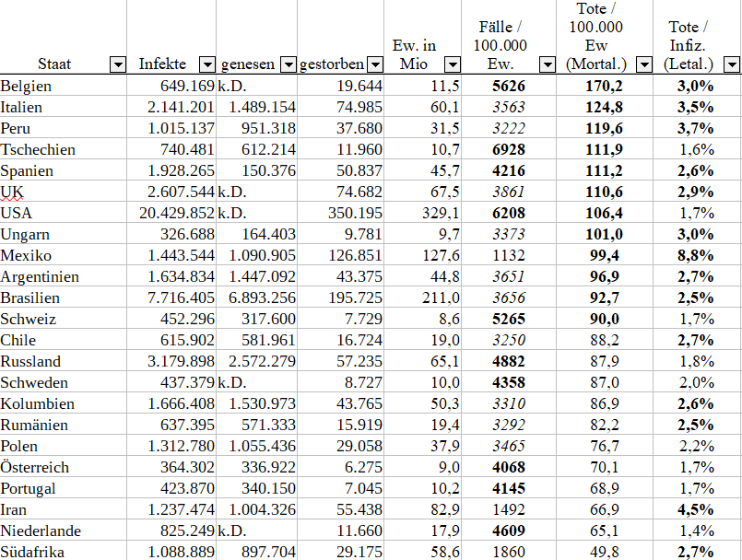Open the Letal. column filter dropdown
Image resolution: width=742 pixels, height=560 pixels.
click(732, 64)
